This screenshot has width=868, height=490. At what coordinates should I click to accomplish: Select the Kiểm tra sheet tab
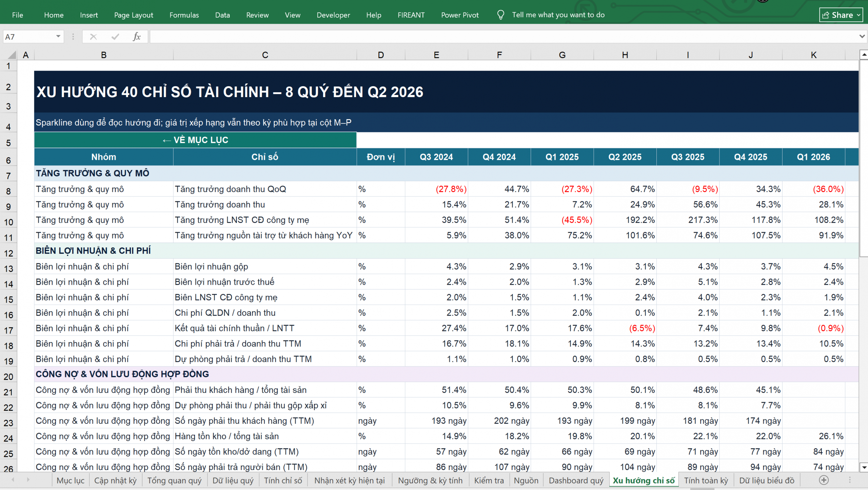click(x=489, y=480)
